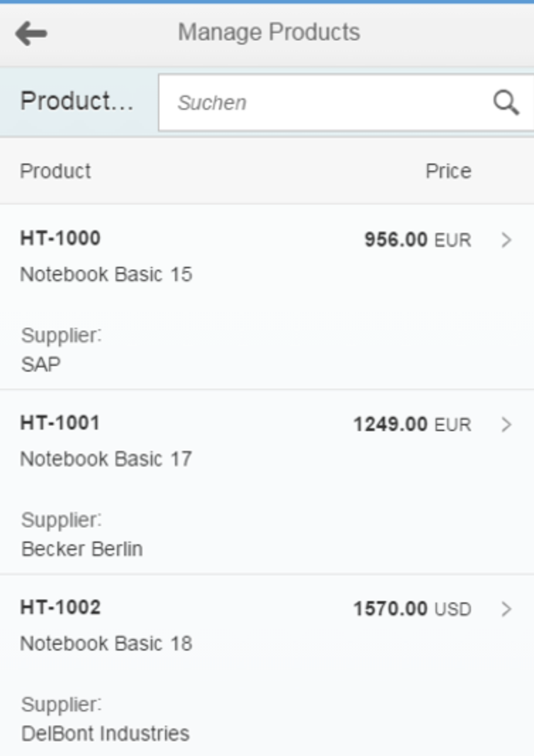Click the magnifier search icon
The image size is (534, 756).
tap(506, 103)
